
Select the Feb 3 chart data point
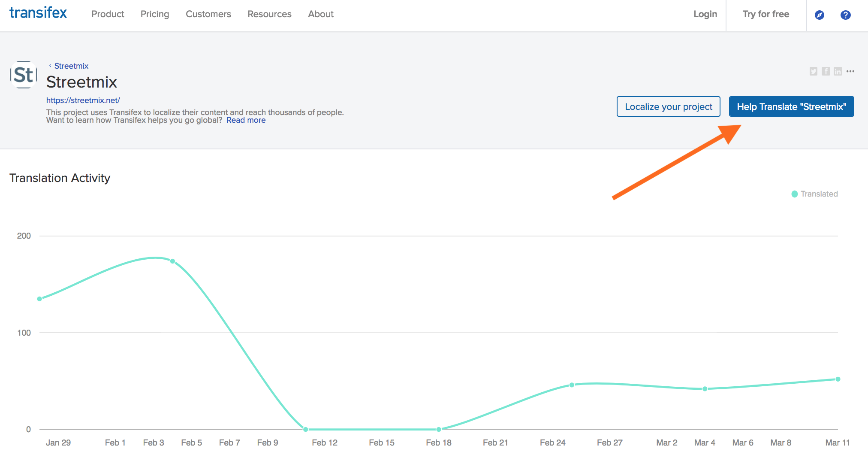coord(172,261)
